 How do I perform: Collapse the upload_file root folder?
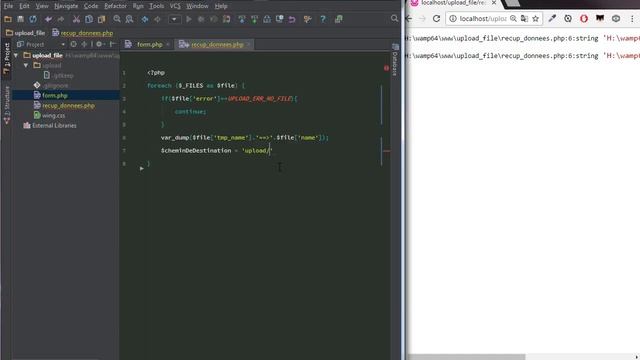click(x=16, y=55)
